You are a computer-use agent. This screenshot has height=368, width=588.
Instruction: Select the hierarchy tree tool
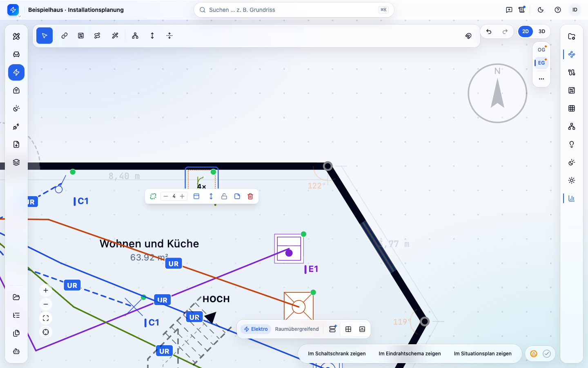[135, 36]
